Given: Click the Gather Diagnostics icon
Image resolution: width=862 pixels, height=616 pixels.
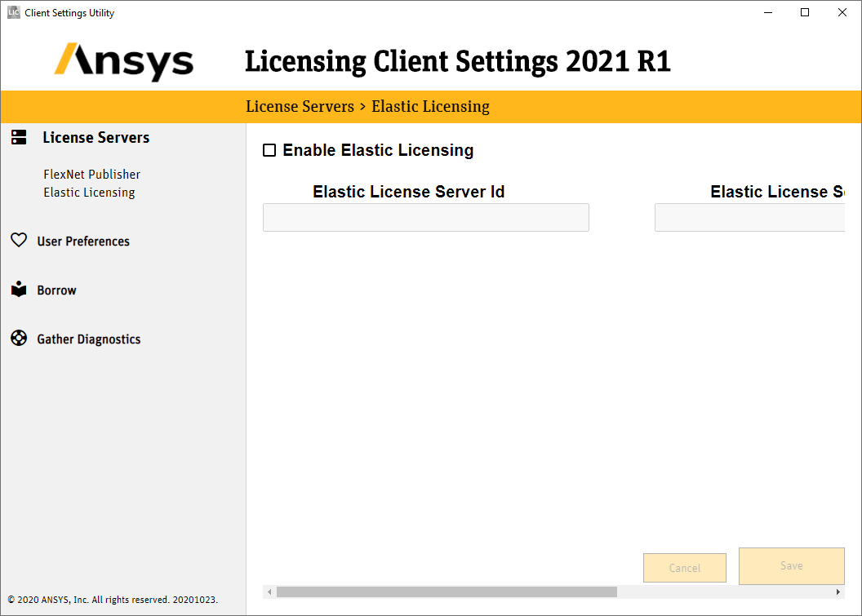Looking at the screenshot, I should (19, 338).
